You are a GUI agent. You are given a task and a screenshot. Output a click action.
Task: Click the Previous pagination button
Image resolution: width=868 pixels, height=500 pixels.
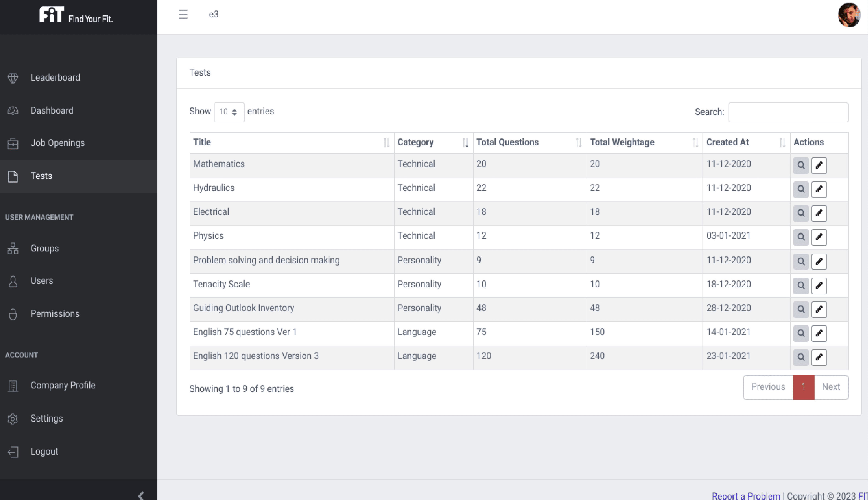(768, 387)
